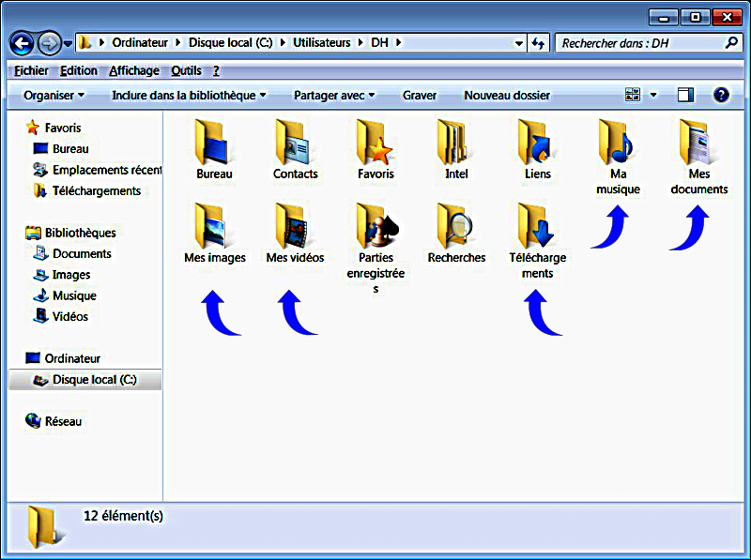
Task: Click the search magnifier icon
Action: [x=731, y=43]
